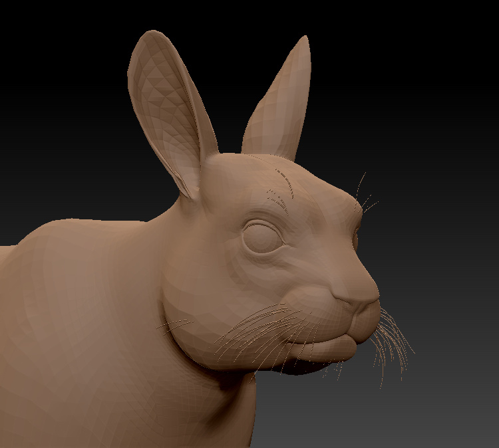This screenshot has height=448, width=499.
Task: Click the tip of the left ear
Action: tap(151, 33)
